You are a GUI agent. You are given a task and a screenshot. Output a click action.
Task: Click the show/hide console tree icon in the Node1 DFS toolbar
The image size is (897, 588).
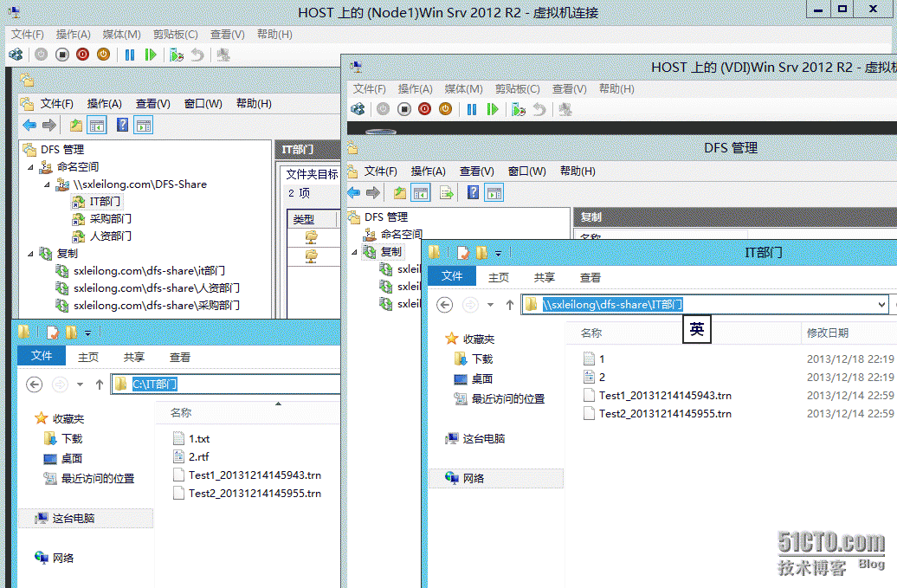tap(97, 126)
